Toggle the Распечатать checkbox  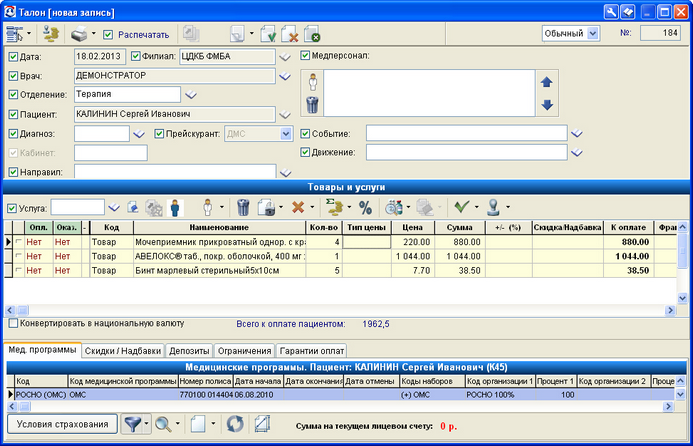pyautogui.click(x=108, y=34)
